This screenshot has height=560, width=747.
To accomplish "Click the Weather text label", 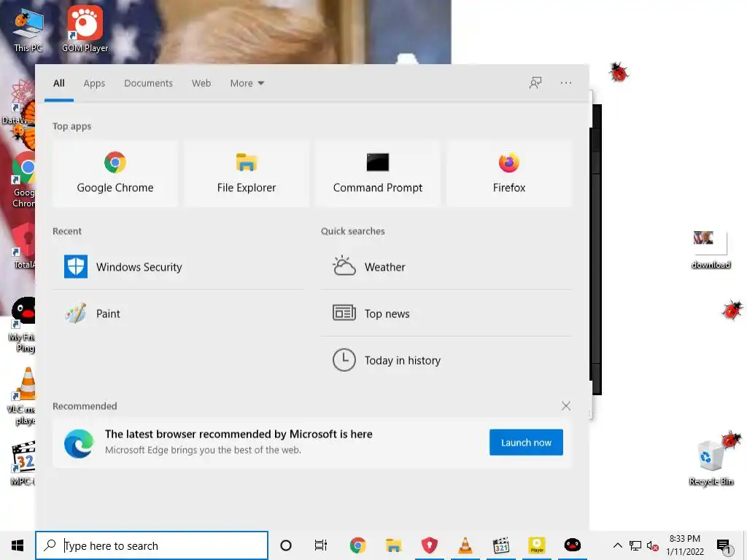I will [385, 267].
